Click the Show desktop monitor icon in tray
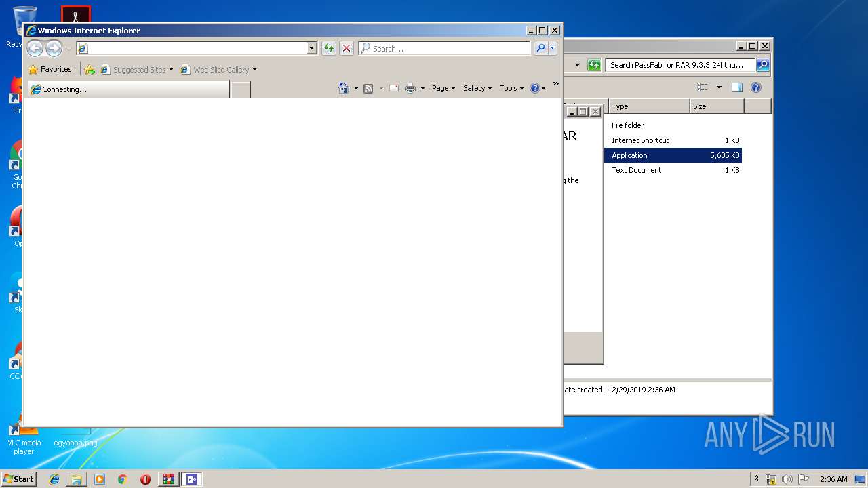 pyautogui.click(x=860, y=479)
